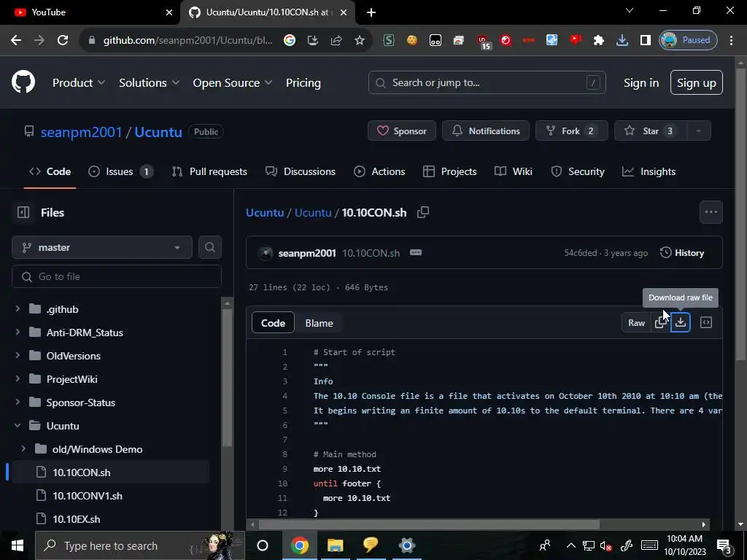Click Windows taskbar search box
This screenshot has height=560, width=747.
[x=140, y=545]
